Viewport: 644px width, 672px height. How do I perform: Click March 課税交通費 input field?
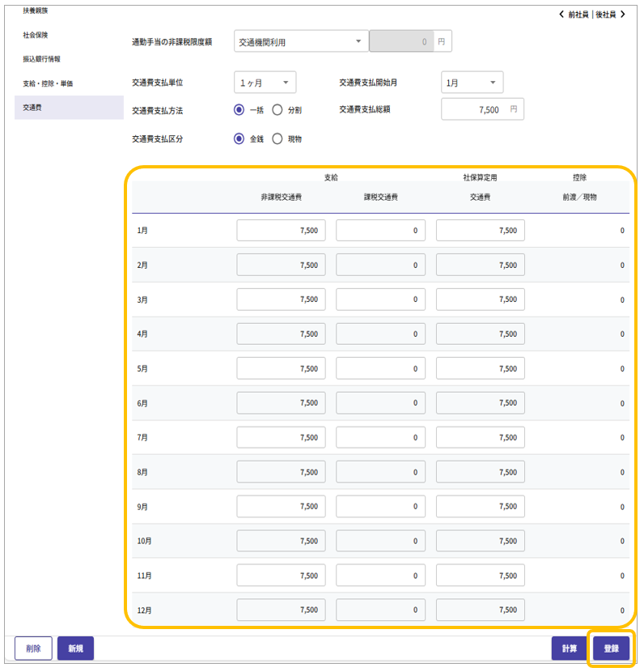click(x=380, y=300)
